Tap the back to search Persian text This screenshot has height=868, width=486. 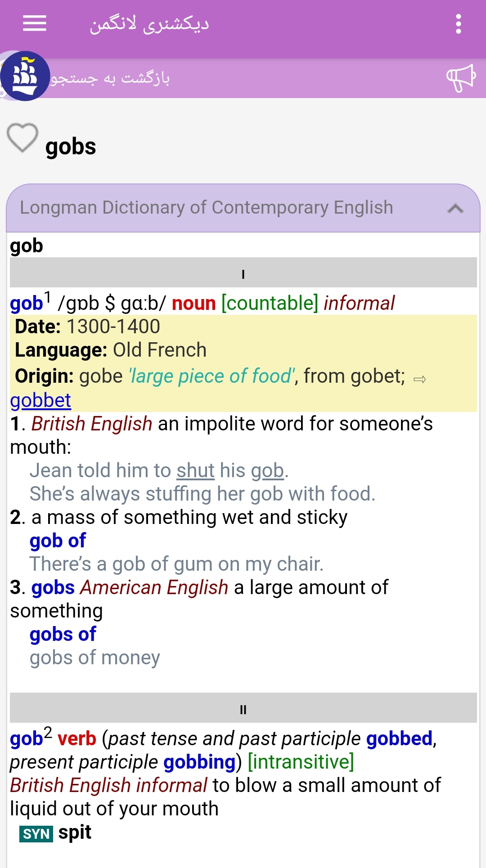click(110, 78)
